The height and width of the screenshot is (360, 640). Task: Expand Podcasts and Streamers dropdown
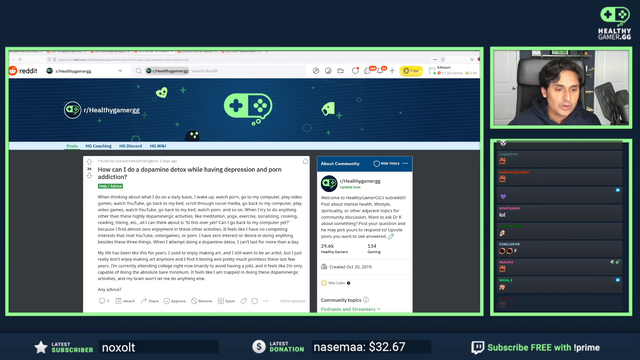point(350,309)
